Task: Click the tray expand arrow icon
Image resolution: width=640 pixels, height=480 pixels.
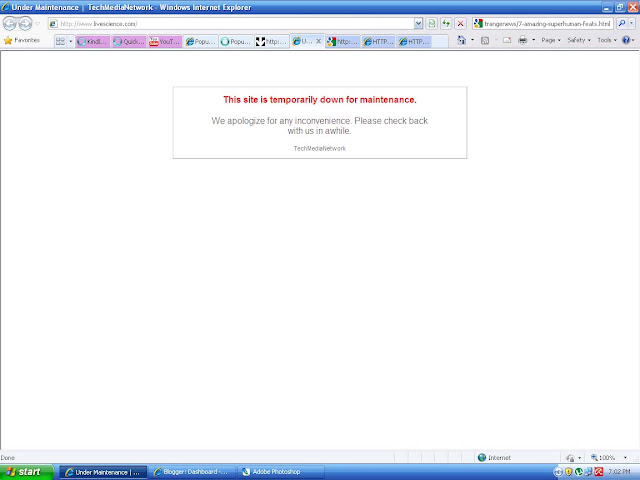Action: click(x=558, y=473)
